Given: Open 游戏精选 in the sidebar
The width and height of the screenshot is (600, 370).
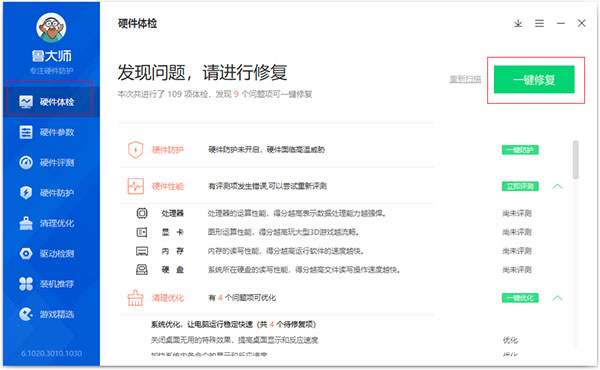Looking at the screenshot, I should point(50,314).
